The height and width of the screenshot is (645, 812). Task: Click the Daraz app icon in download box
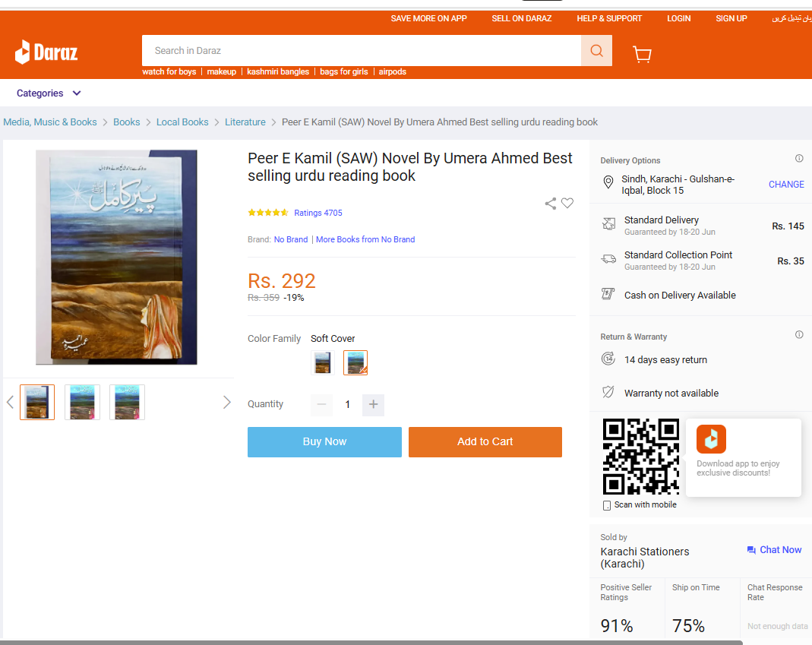711,439
